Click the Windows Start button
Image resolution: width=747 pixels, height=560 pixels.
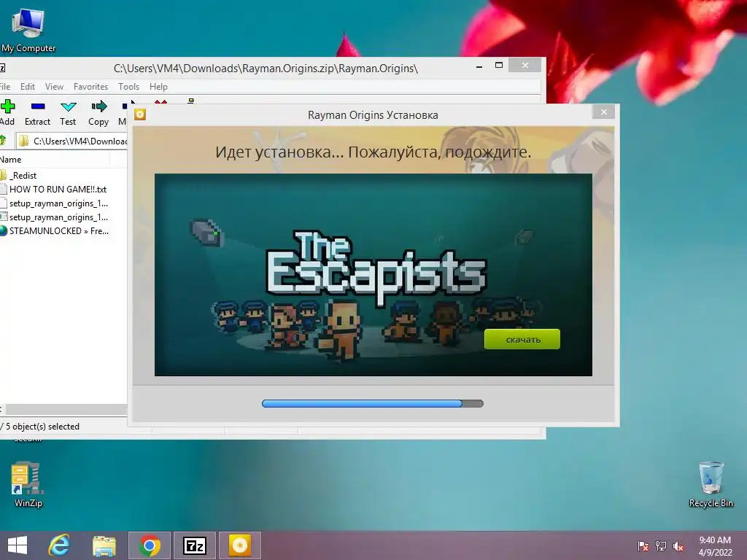tap(18, 545)
